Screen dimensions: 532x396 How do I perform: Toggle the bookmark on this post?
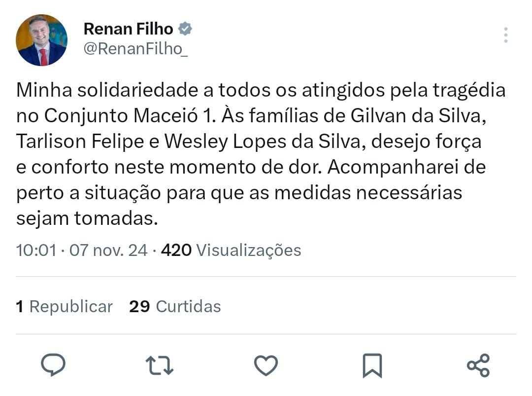point(372,365)
